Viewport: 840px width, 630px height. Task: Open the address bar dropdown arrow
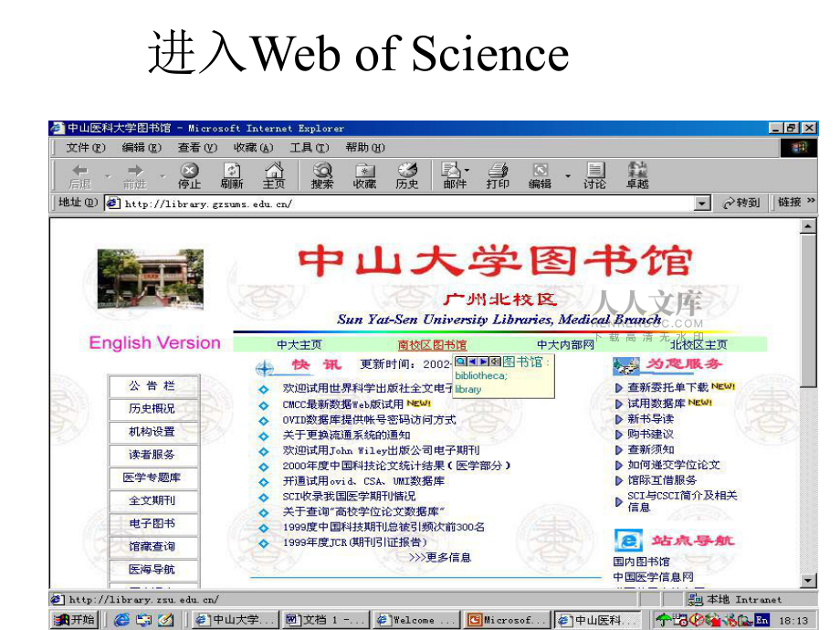click(702, 203)
